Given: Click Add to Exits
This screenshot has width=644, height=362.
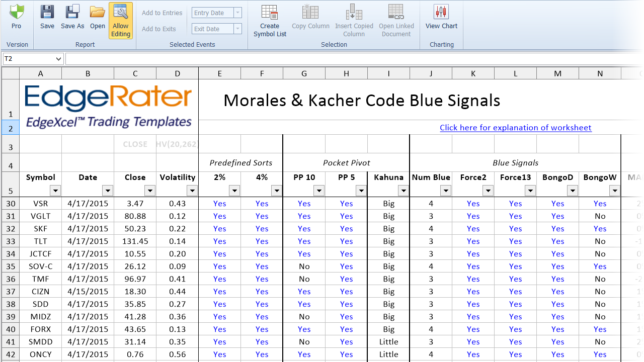Looking at the screenshot, I should (x=159, y=29).
